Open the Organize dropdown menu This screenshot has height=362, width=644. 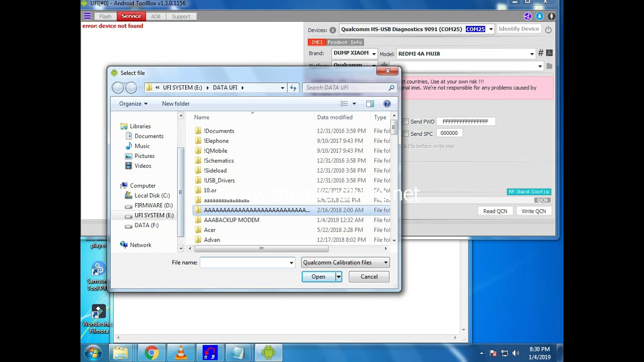click(x=133, y=104)
